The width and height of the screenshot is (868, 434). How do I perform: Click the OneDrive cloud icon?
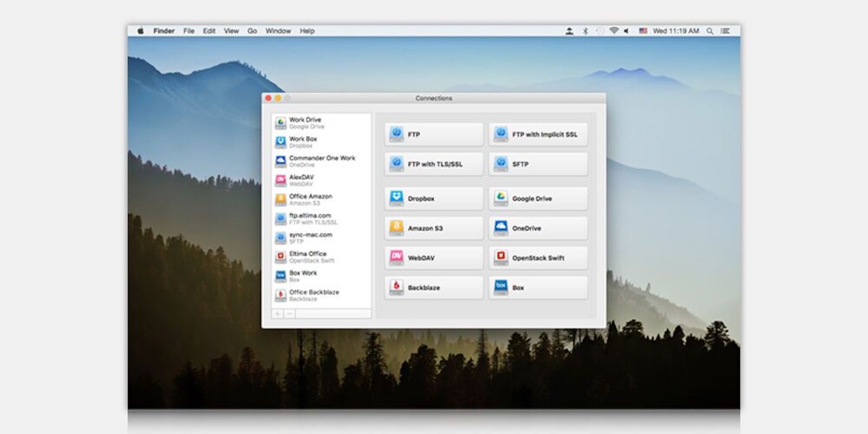click(x=501, y=228)
